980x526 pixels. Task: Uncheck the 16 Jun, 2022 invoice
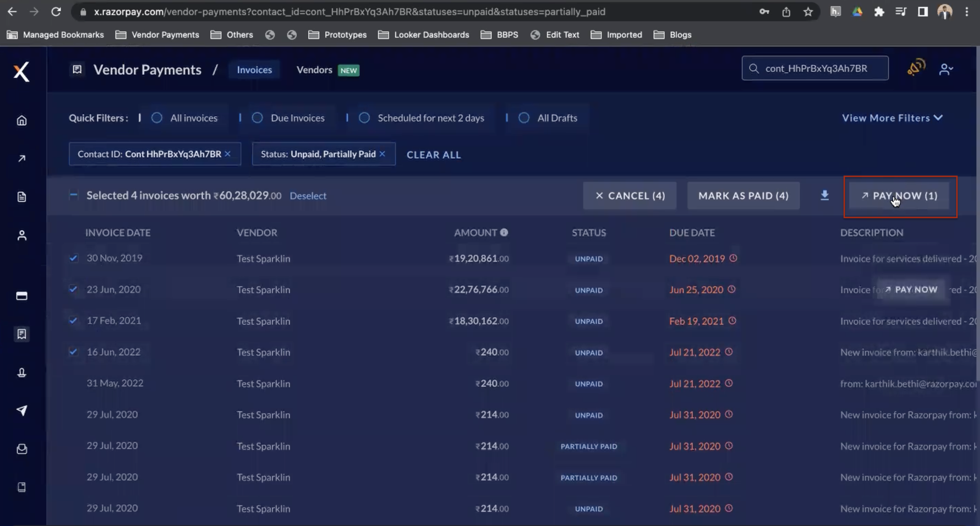[x=73, y=351]
